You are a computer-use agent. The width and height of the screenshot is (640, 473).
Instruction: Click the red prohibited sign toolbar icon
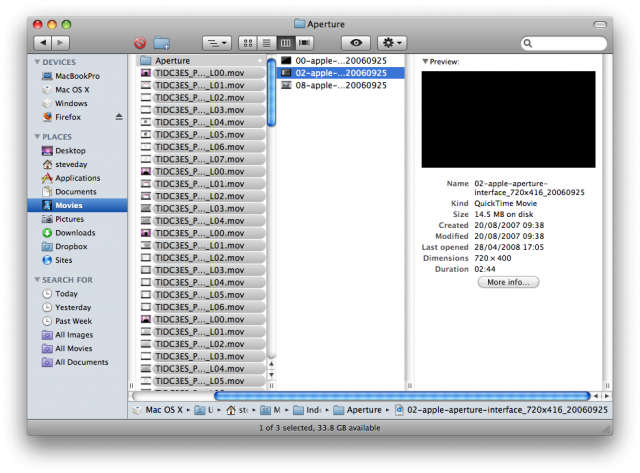[140, 43]
